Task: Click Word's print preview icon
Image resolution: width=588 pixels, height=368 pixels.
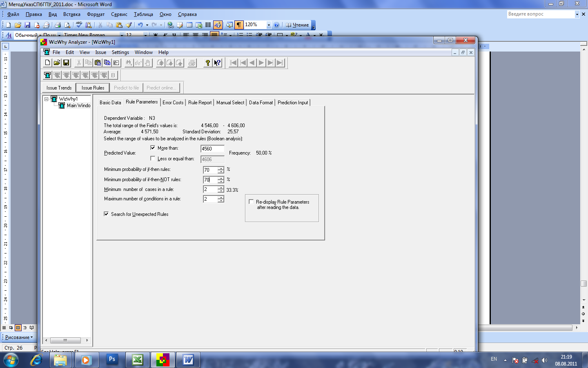Action: 67,25
